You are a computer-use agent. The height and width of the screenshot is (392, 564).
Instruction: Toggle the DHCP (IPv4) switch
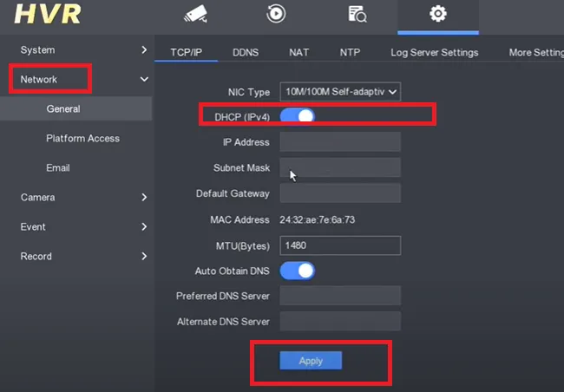coord(298,116)
